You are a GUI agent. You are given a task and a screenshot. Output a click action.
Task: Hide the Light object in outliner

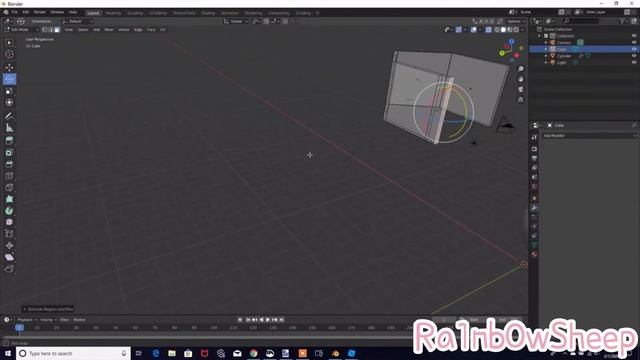(634, 62)
